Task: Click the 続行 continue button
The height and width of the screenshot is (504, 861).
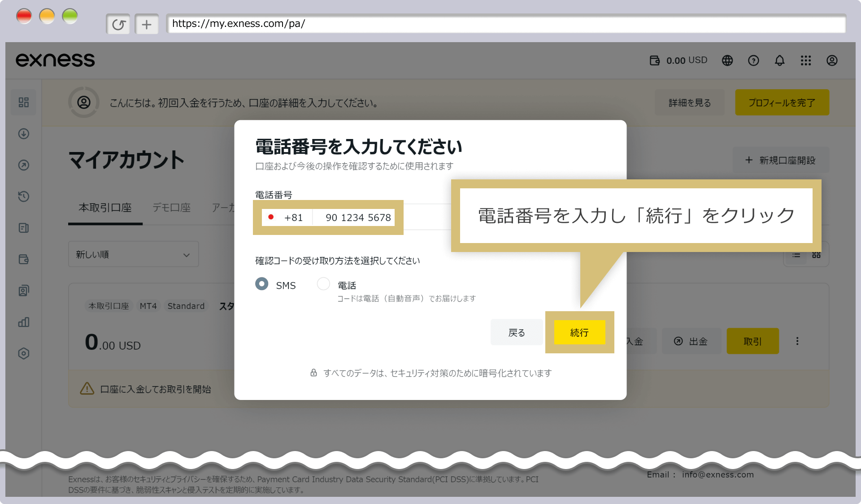Action: (x=579, y=332)
